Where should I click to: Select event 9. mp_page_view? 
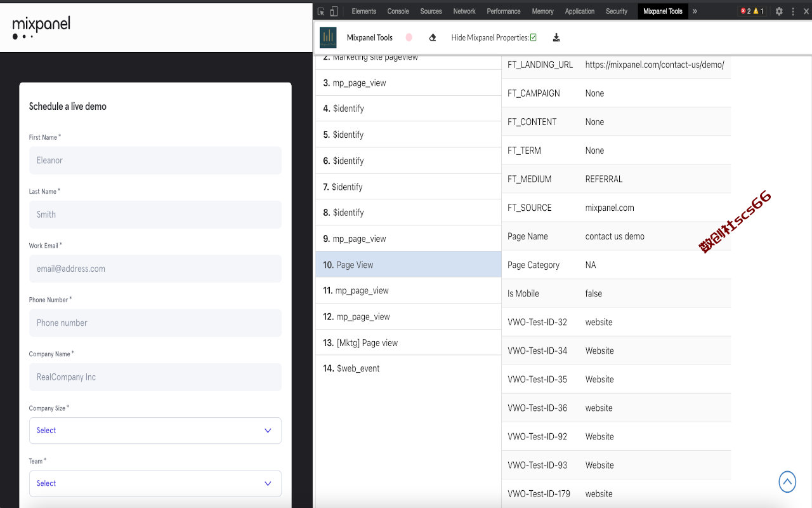coord(409,239)
